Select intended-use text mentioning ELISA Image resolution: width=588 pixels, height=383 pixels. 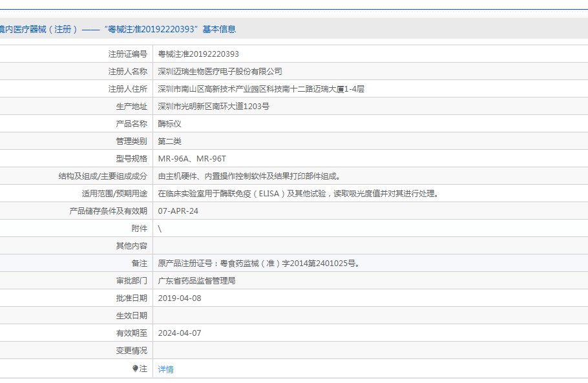click(x=298, y=193)
